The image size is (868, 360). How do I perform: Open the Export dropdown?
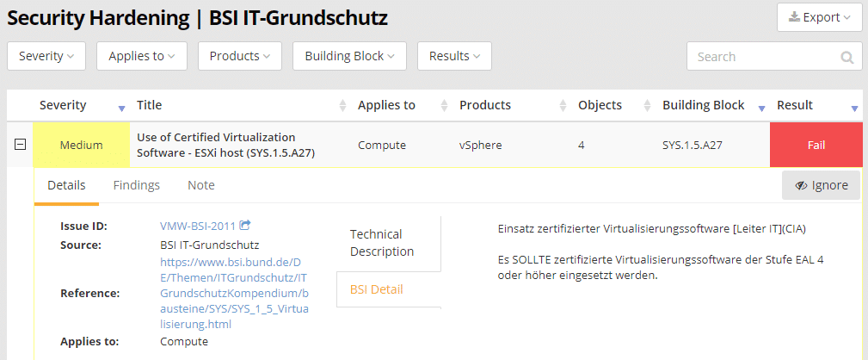819,17
